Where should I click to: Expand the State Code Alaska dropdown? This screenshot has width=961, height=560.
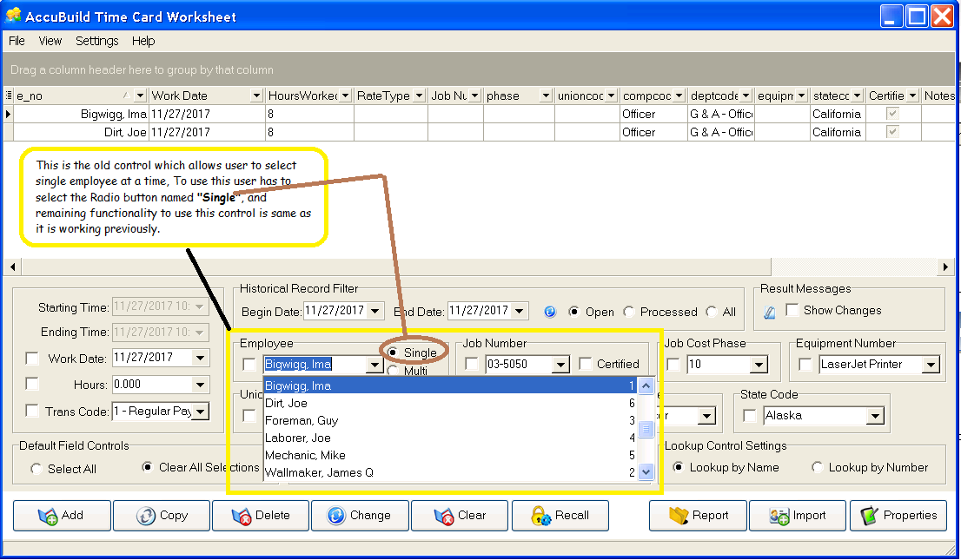coord(875,417)
